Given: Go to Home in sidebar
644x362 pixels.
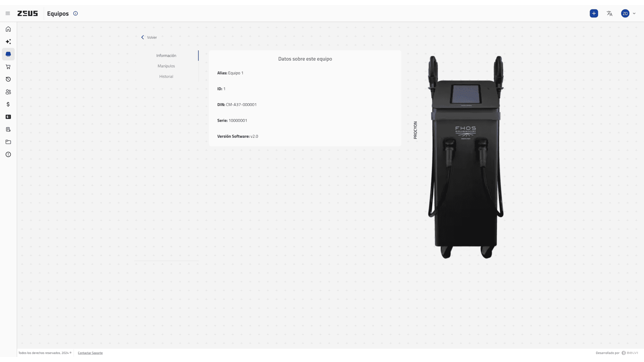Looking at the screenshot, I should point(8,29).
